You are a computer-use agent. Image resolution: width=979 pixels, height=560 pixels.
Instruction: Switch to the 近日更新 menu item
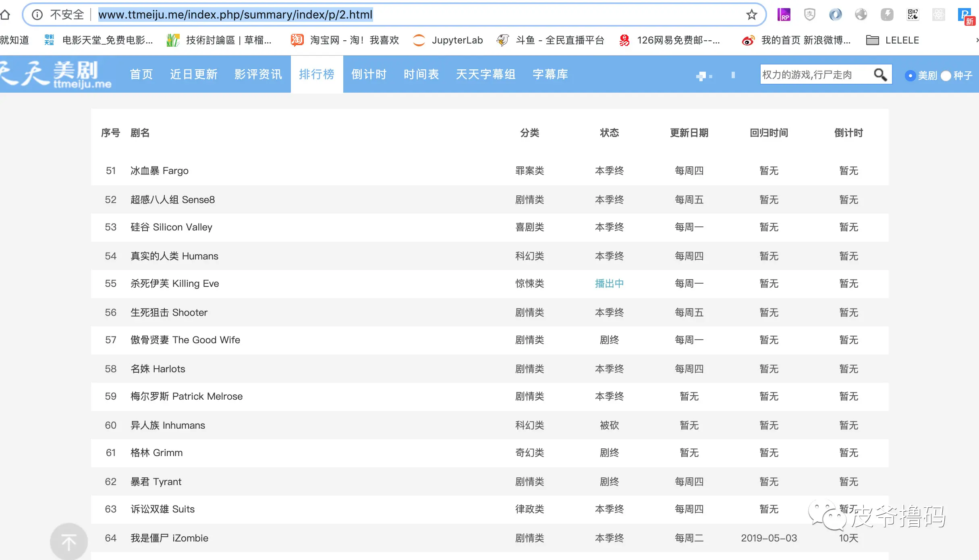tap(193, 74)
